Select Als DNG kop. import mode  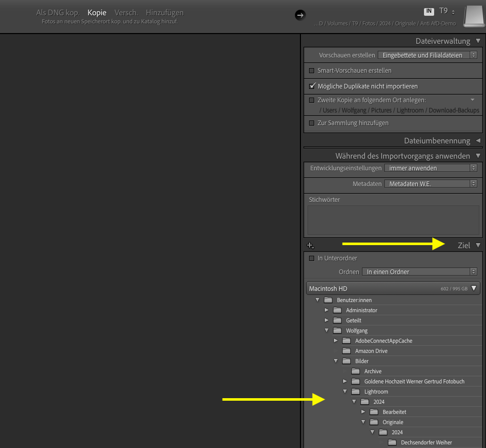pyautogui.click(x=57, y=12)
